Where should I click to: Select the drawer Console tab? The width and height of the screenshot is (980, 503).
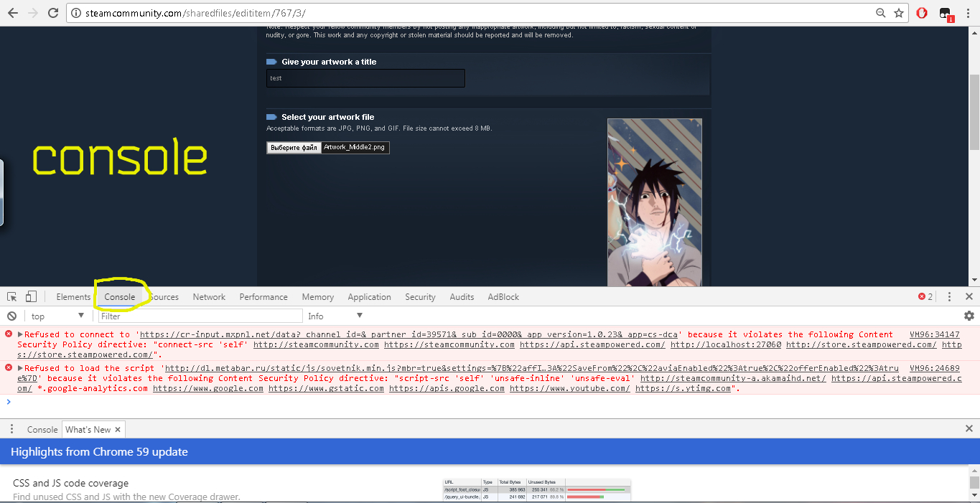(x=42, y=429)
